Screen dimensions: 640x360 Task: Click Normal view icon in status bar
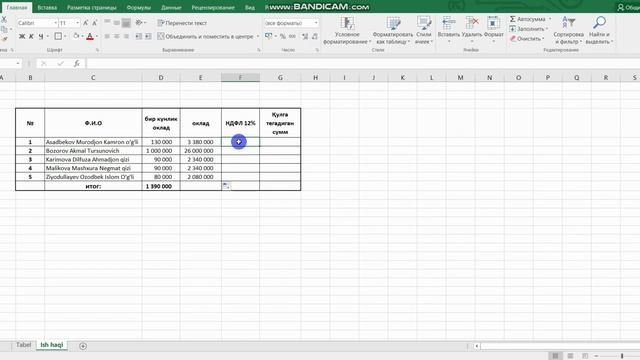pyautogui.click(x=555, y=356)
